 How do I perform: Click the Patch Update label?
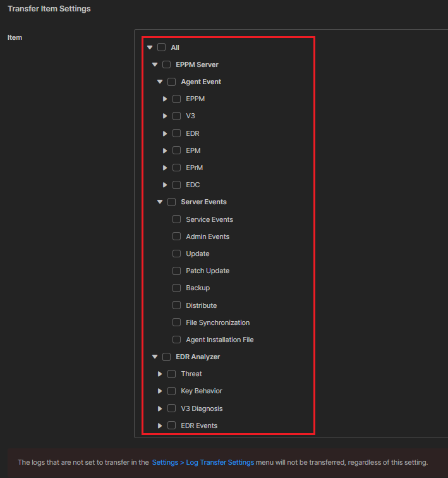coord(208,271)
